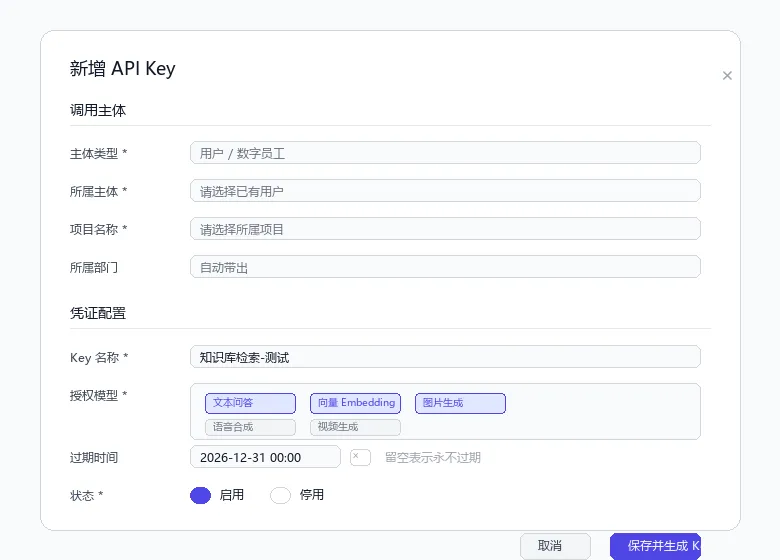Click the 授权模型 label
The image size is (780, 560).
[98, 395]
